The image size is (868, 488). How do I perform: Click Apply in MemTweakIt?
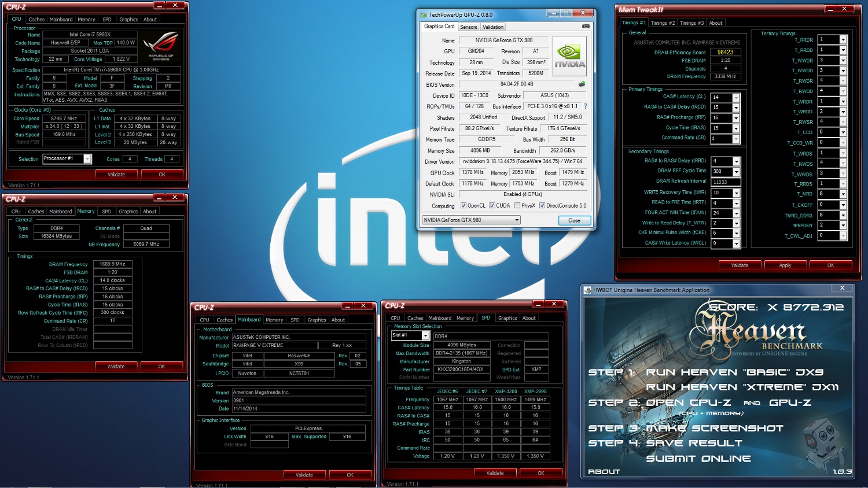785,265
